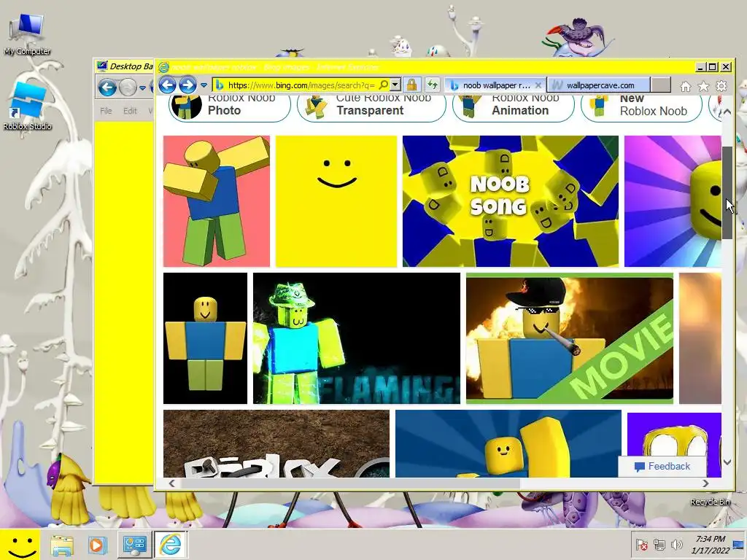This screenshot has width=747, height=560.
Task: Open the Tools gear icon
Action: pyautogui.click(x=721, y=86)
